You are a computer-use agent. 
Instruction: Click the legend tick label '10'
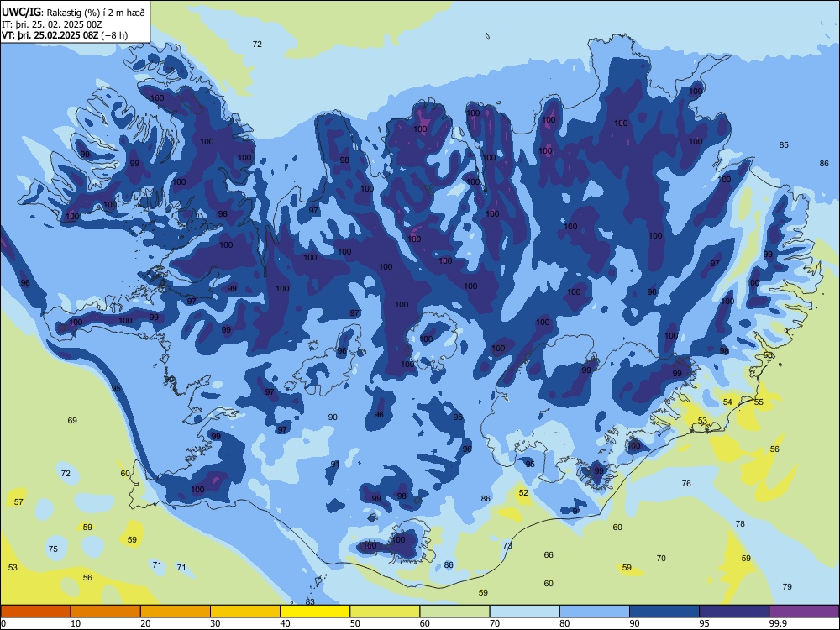click(76, 623)
